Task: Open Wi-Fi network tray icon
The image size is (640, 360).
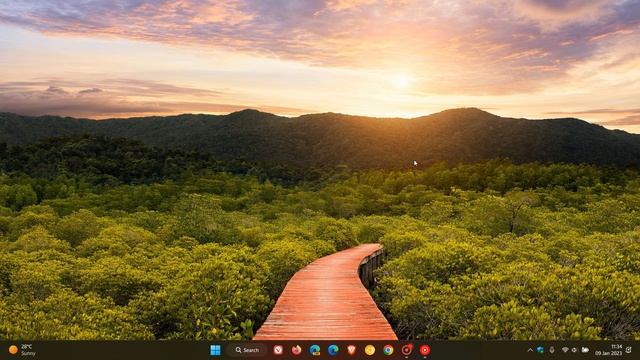Action: click(565, 350)
